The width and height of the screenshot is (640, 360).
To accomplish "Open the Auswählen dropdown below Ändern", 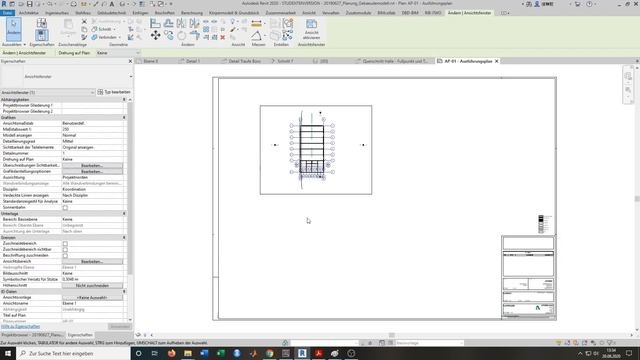I will [x=13, y=44].
